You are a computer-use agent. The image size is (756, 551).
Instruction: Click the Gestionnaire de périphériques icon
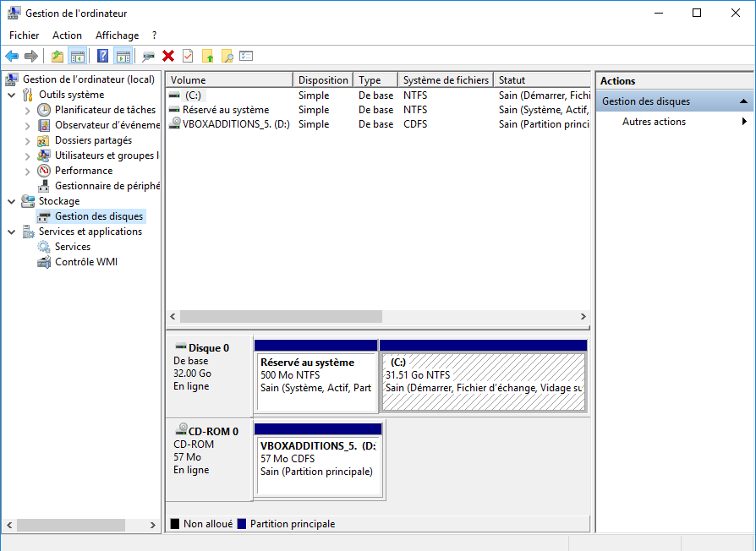44,185
